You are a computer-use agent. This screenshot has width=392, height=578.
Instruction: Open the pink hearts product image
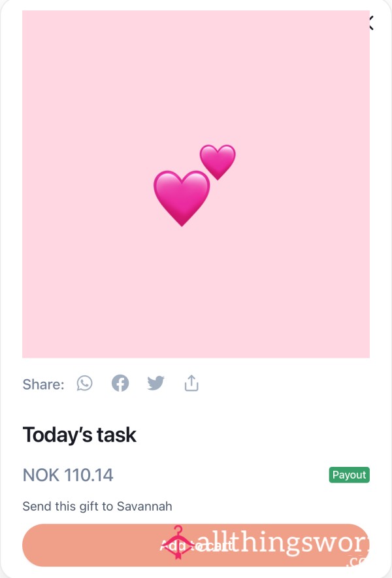(x=196, y=184)
